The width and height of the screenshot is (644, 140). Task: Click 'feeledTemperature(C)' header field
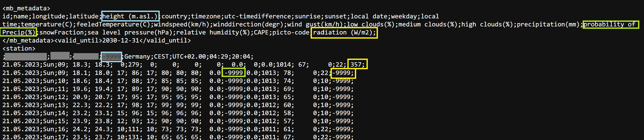[113, 24]
